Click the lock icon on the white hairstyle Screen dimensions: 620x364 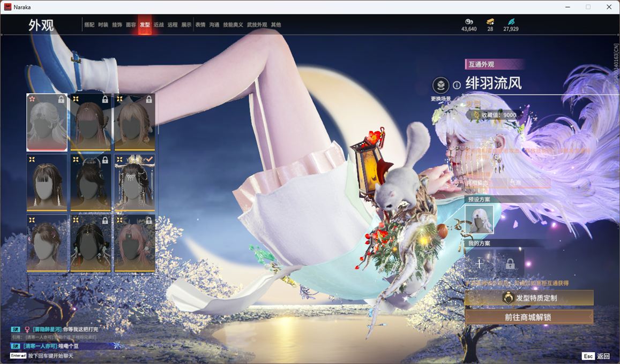point(61,99)
